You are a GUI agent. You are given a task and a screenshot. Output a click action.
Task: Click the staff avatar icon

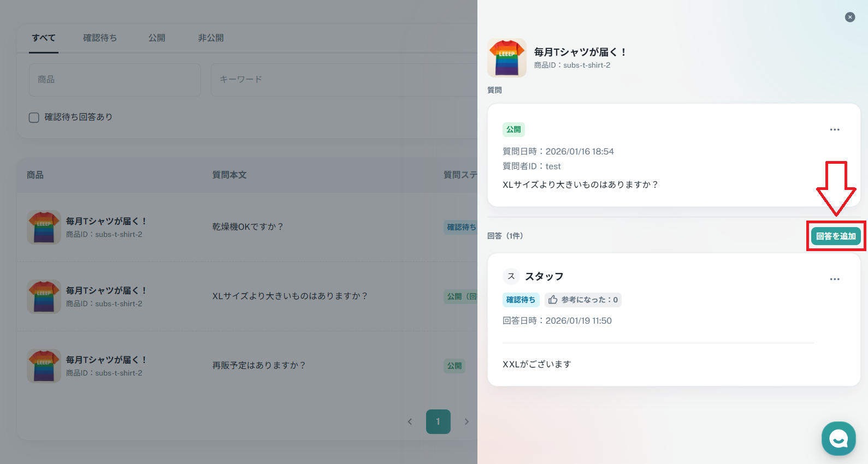coord(511,276)
